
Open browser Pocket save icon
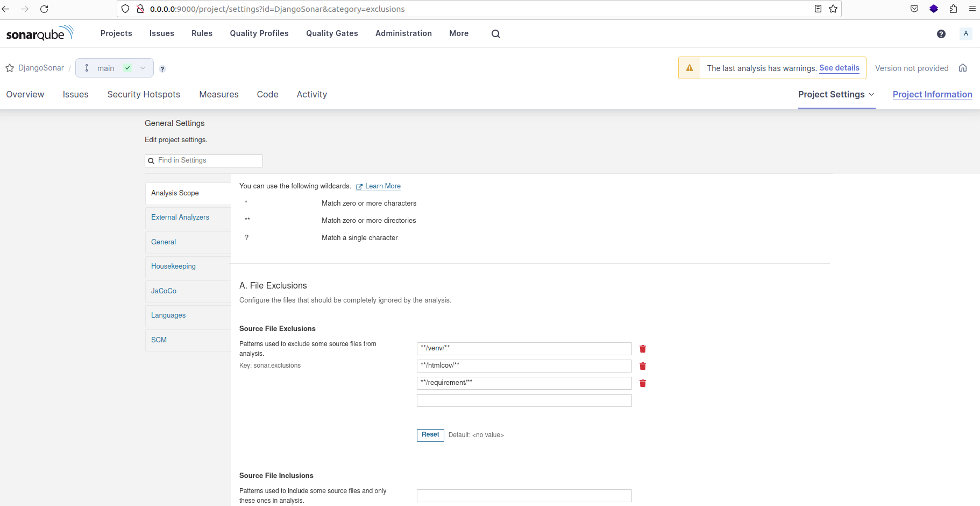pos(914,9)
